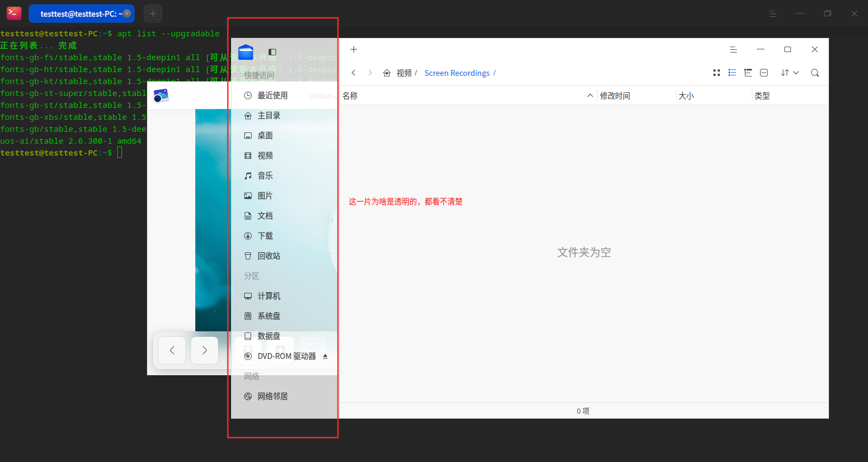Open the terminal main menu

click(x=773, y=14)
